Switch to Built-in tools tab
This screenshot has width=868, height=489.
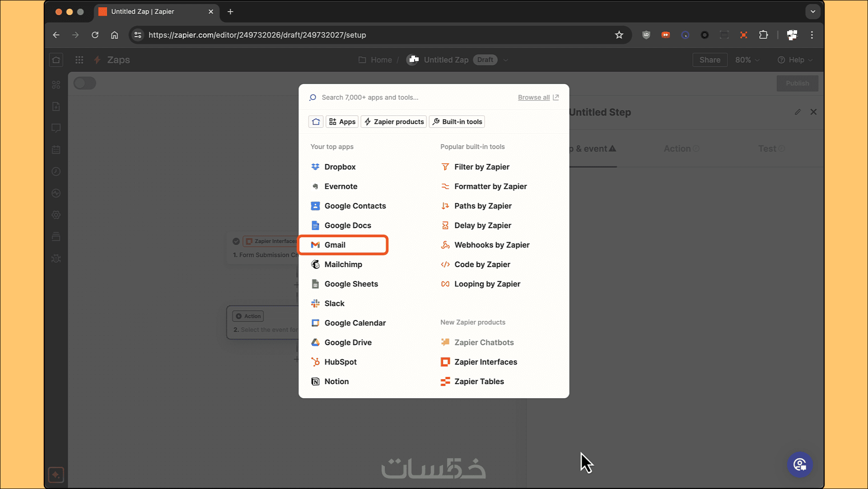pos(457,122)
